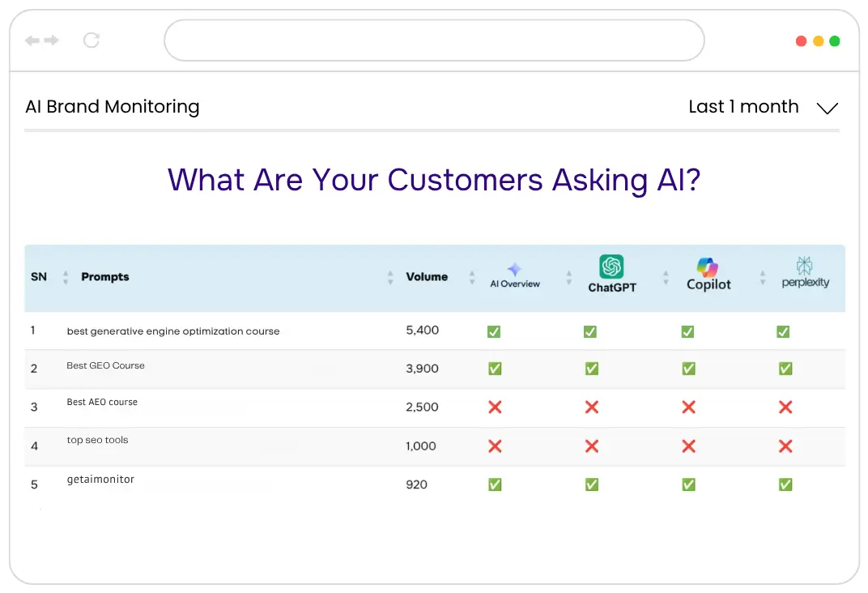Open the Last 1 month dropdown
Viewport: 868px width, 593px height.
pyautogui.click(x=764, y=107)
